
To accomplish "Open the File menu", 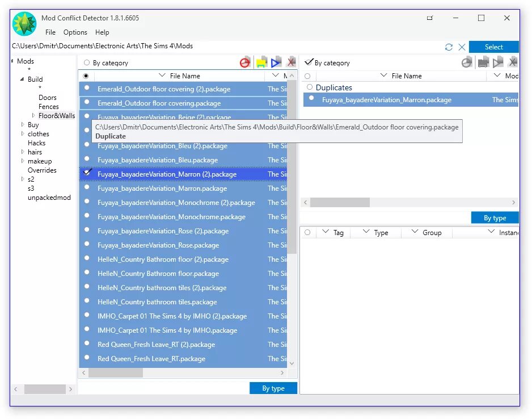I will pyautogui.click(x=50, y=32).
